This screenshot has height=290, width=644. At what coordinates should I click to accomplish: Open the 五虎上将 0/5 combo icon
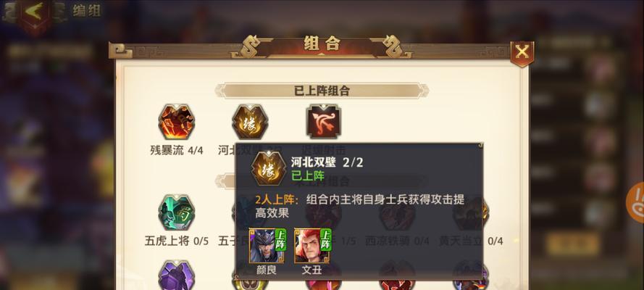tap(177, 212)
